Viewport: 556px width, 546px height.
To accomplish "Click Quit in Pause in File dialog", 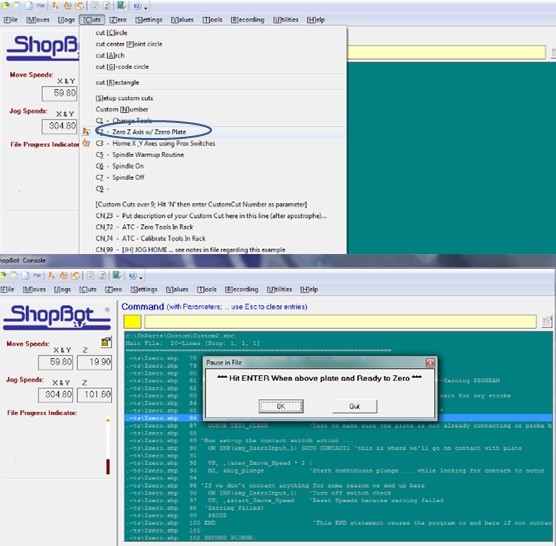I will (x=355, y=406).
